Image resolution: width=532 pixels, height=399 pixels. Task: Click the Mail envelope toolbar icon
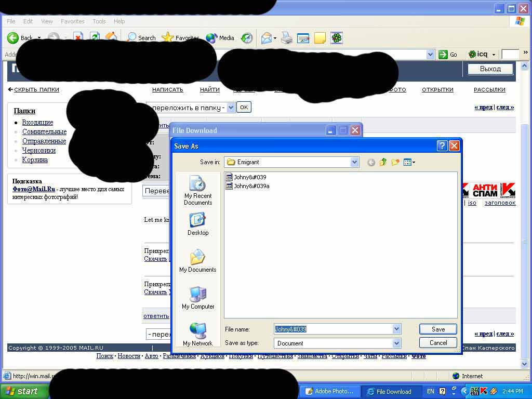(267, 37)
